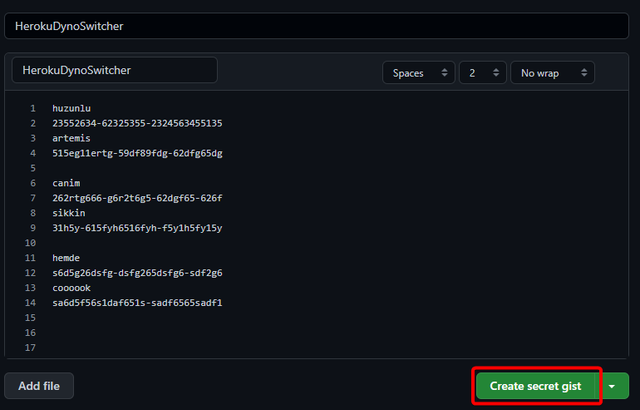640x410 pixels.
Task: Click the gist description field at top
Action: [x=320, y=25]
